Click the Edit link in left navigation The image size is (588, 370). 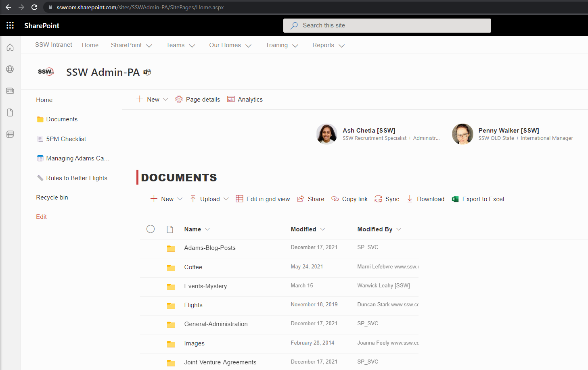[41, 217]
